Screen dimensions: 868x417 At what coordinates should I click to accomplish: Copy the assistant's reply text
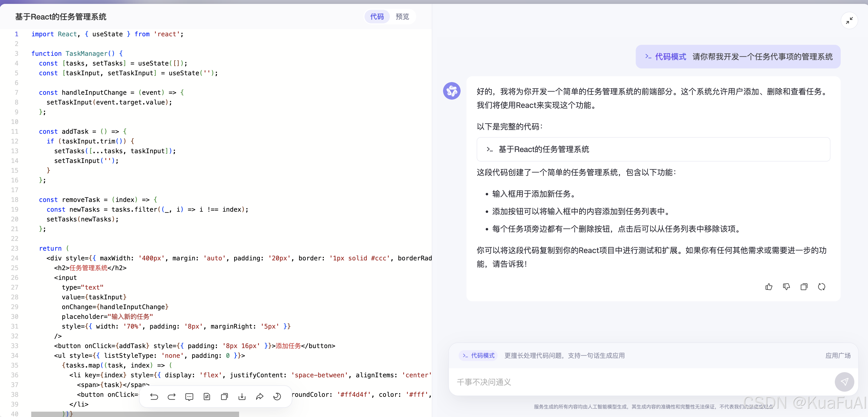tap(804, 287)
